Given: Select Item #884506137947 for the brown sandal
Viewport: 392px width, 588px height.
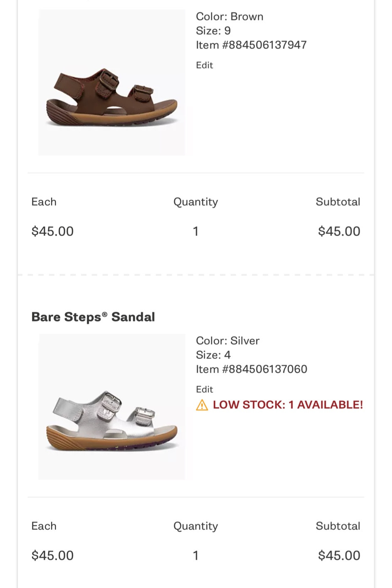Looking at the screenshot, I should (251, 44).
